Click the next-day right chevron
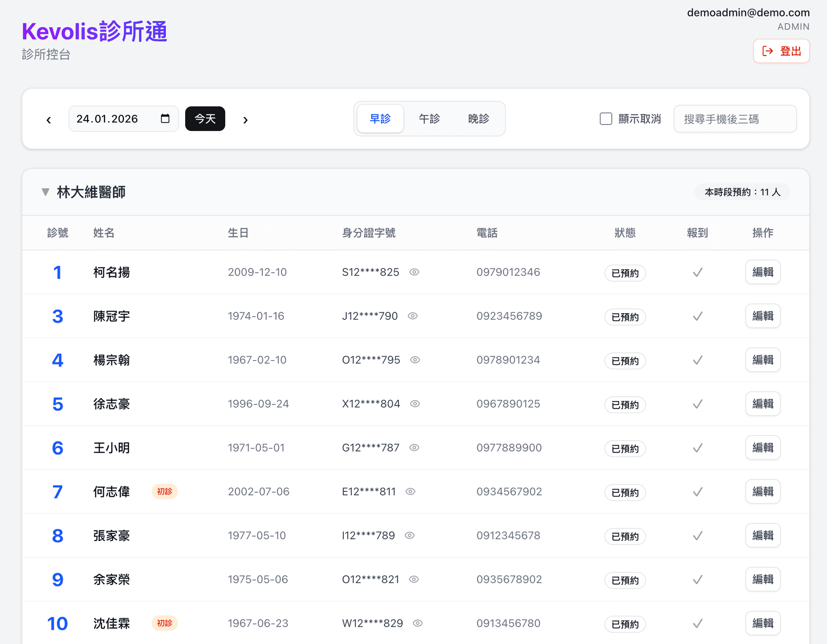The width and height of the screenshot is (827, 644). click(x=246, y=119)
